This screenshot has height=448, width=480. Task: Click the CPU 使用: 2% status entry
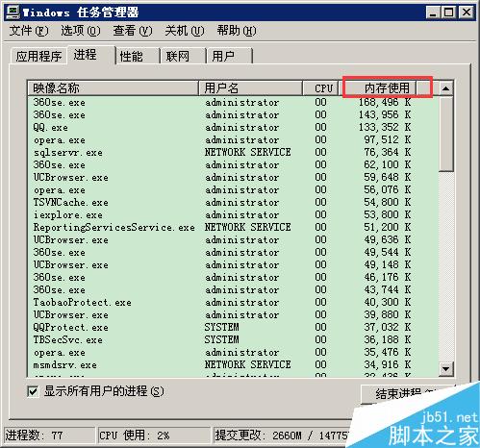(x=154, y=436)
